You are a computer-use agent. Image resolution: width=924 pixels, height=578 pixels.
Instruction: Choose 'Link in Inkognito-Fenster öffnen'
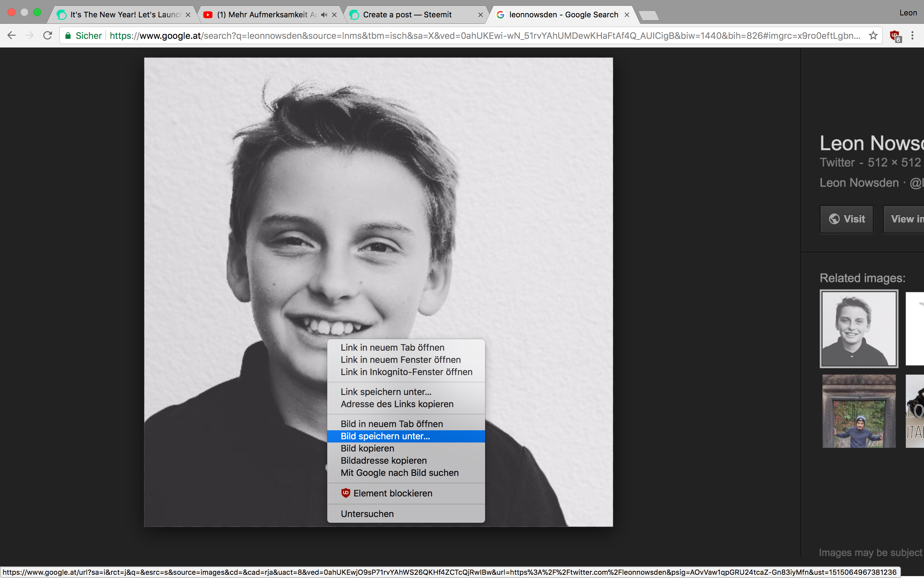point(406,372)
